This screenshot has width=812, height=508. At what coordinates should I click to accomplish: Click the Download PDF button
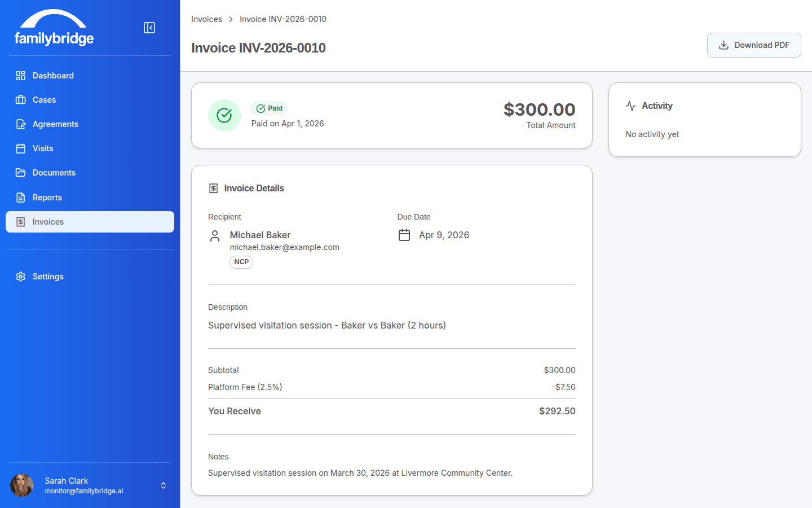point(754,45)
